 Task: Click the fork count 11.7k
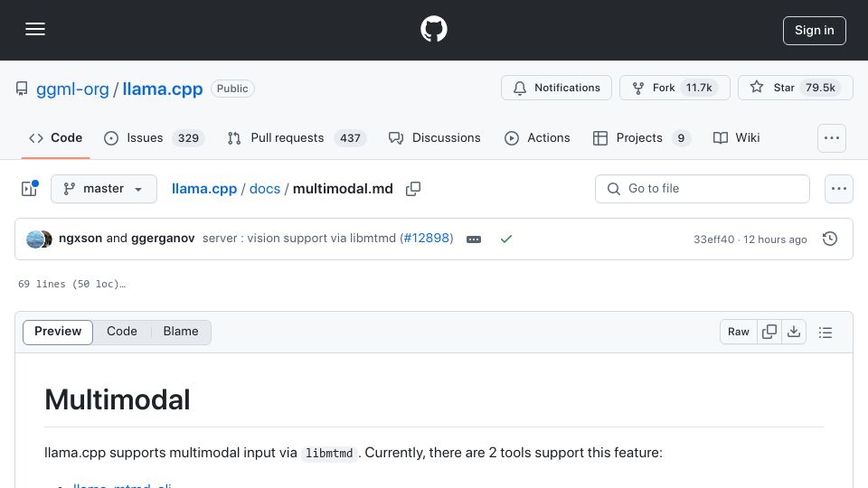click(699, 88)
